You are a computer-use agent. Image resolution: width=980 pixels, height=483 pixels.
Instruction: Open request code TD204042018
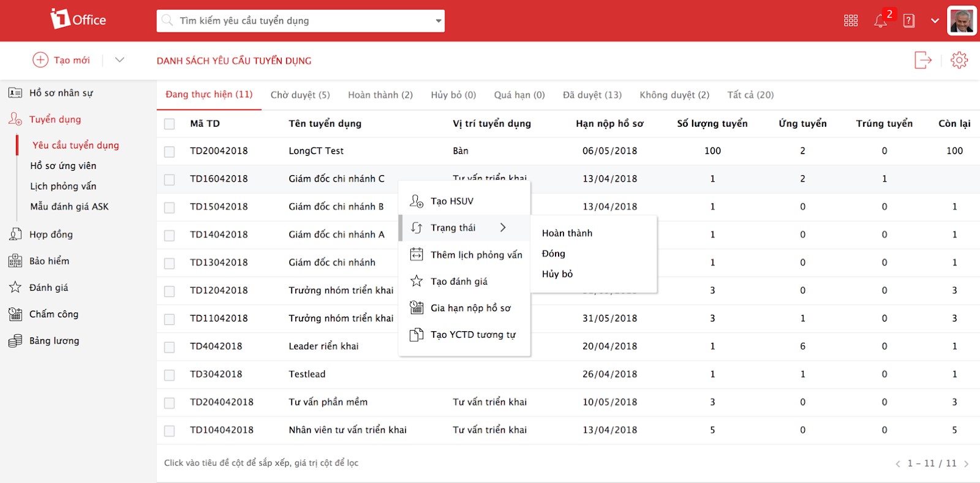222,402
